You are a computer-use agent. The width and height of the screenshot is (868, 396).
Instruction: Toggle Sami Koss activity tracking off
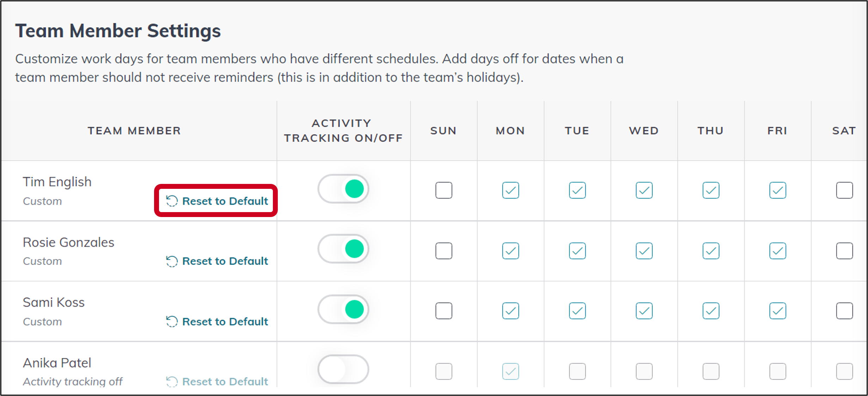coord(343,309)
